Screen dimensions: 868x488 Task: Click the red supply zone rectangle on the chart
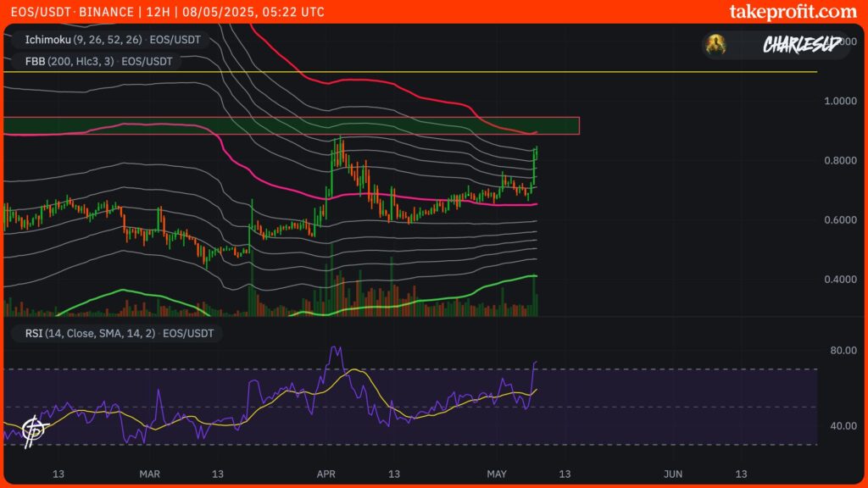coord(288,124)
